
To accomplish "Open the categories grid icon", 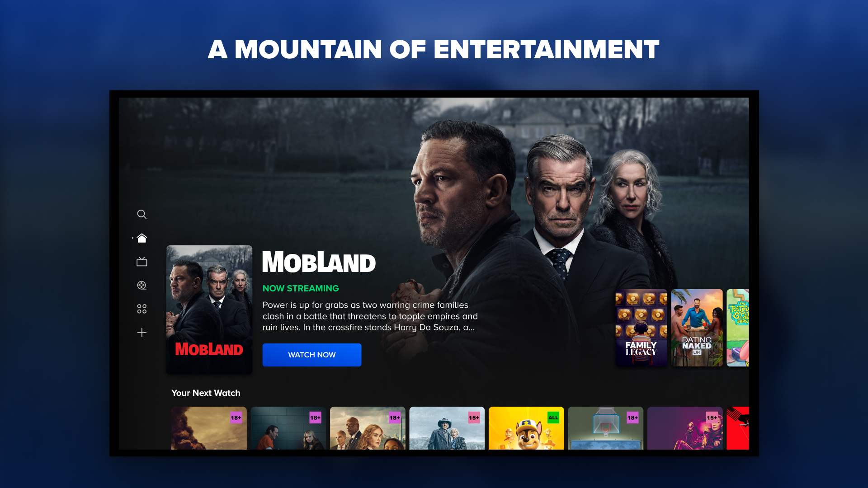I will pos(142,309).
